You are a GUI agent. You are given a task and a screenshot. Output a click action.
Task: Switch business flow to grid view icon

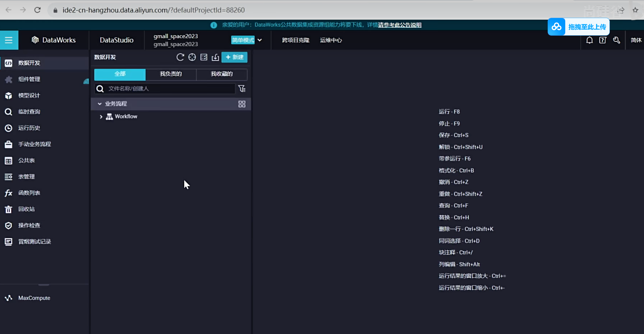[x=242, y=104]
